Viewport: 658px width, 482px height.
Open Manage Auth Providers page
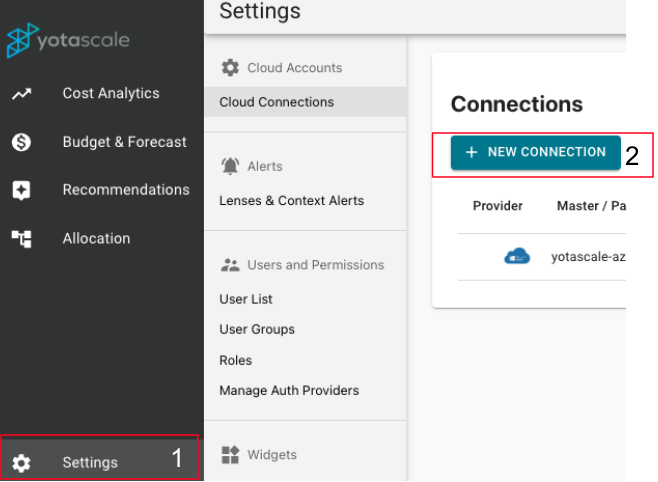point(289,390)
